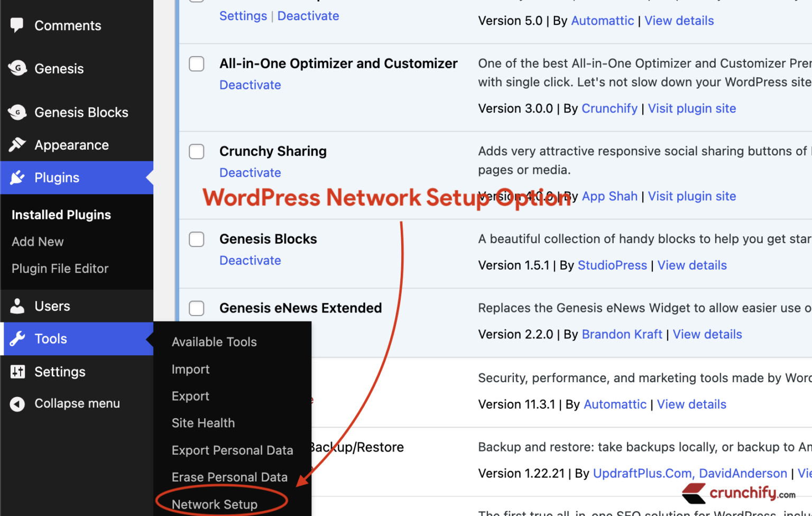Open the Tools flyout chevron
The image size is (812, 516).
[x=150, y=338]
